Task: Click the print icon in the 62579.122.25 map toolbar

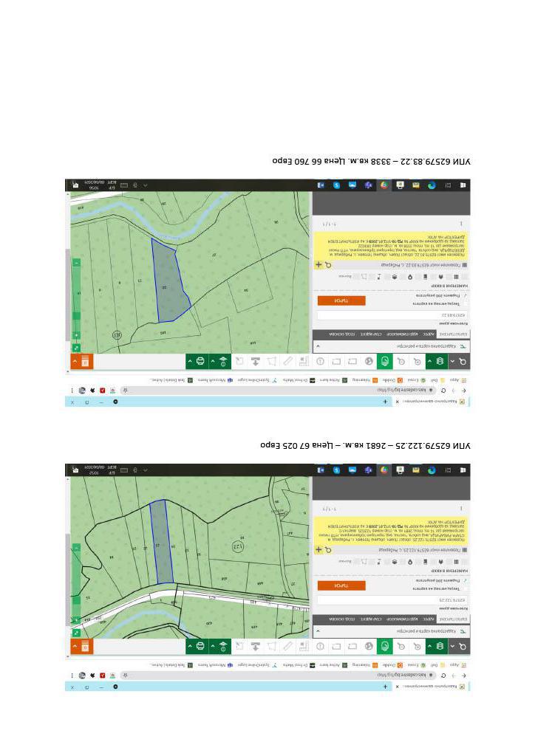Action: pyautogui.click(x=200, y=647)
